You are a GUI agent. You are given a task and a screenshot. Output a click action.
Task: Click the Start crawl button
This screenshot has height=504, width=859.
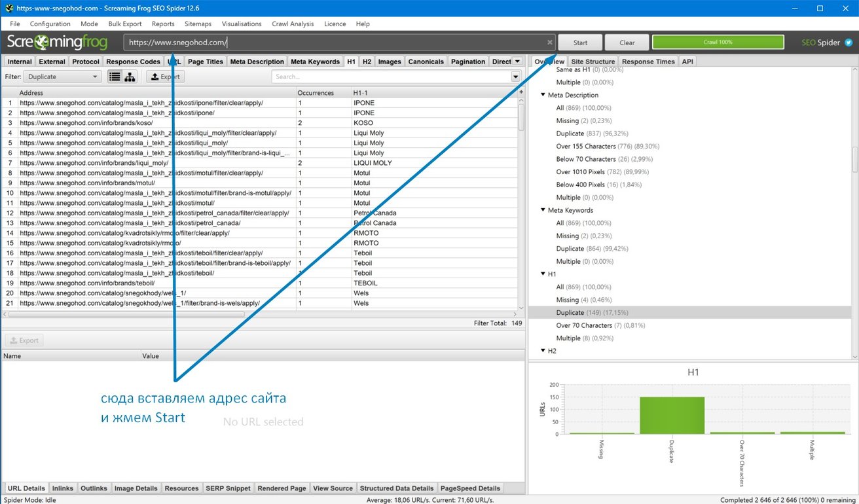pos(580,43)
